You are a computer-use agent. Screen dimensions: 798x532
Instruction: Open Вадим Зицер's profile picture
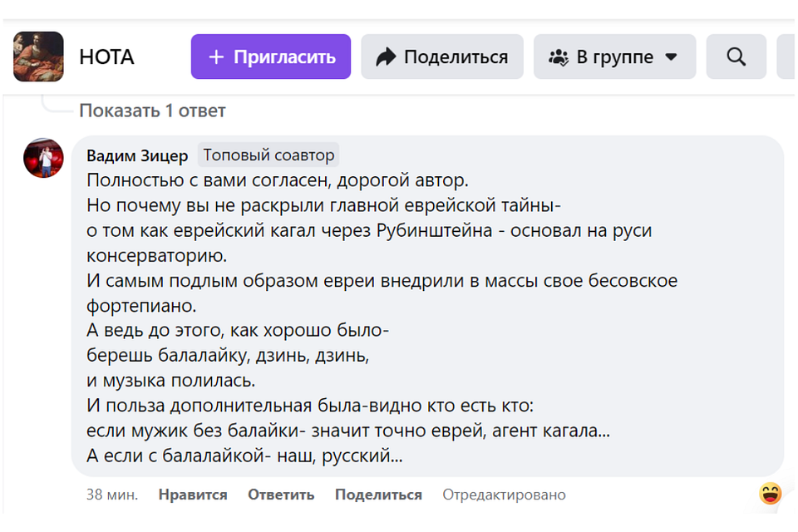click(x=43, y=158)
